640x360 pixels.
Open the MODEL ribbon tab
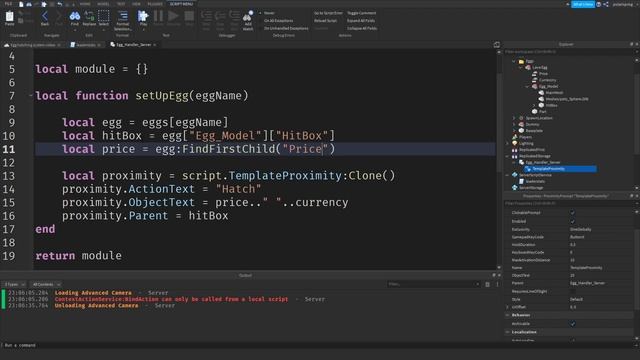pos(103,4)
